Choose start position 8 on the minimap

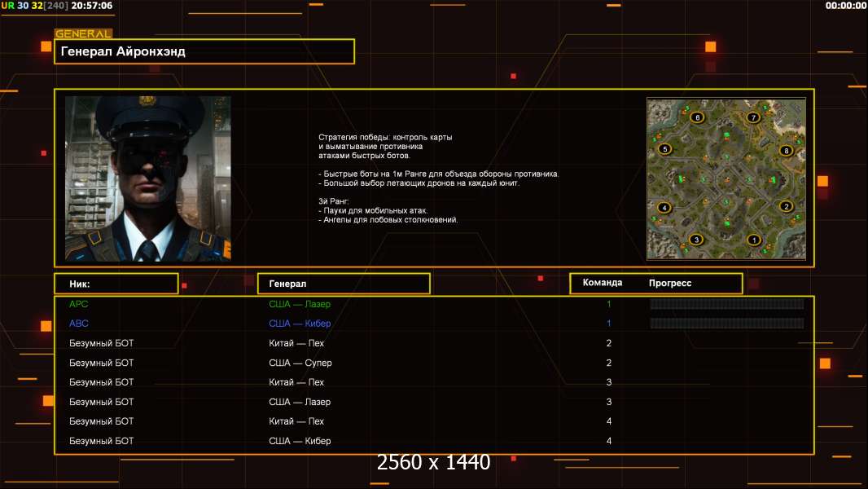point(786,150)
